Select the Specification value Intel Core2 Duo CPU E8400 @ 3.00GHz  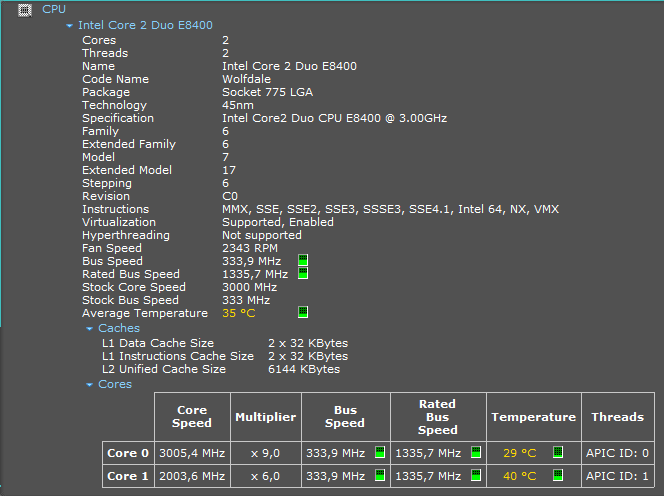tap(335, 118)
